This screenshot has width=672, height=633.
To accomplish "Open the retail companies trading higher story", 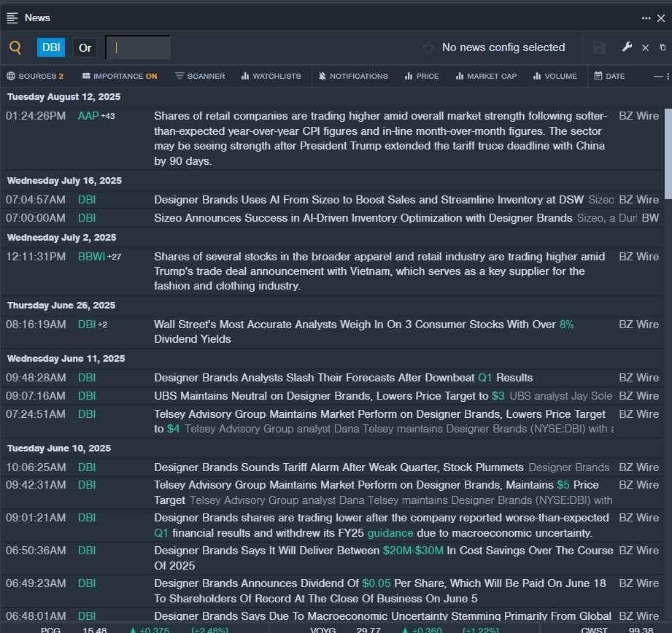I will pyautogui.click(x=381, y=139).
